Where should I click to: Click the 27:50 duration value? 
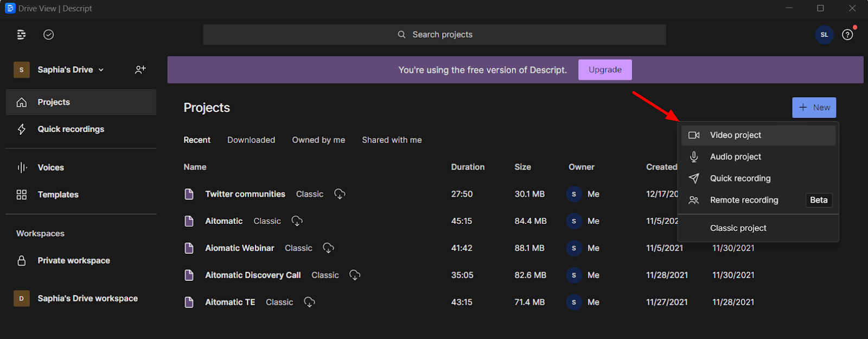tap(462, 194)
